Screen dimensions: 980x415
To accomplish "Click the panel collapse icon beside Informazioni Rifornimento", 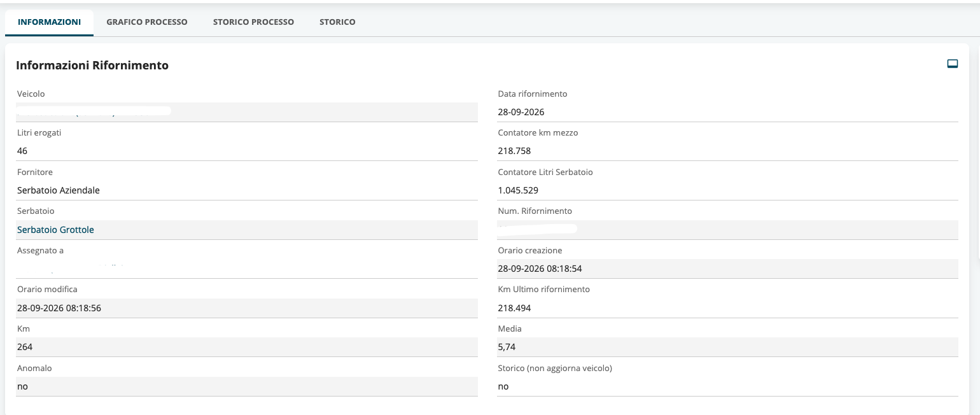I will click(953, 64).
